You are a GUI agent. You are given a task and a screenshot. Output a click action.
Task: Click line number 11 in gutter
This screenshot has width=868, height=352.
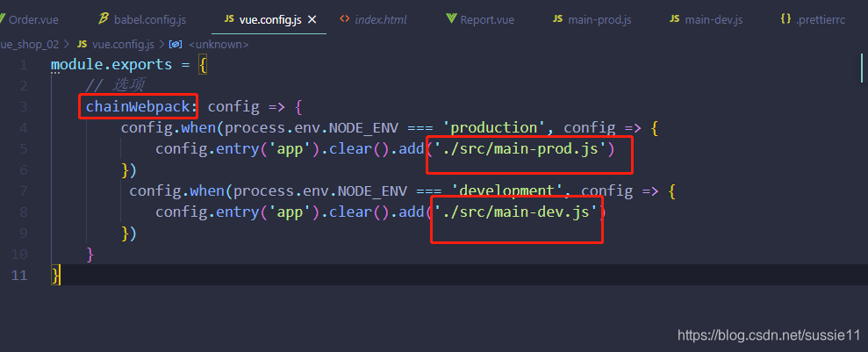click(19, 275)
